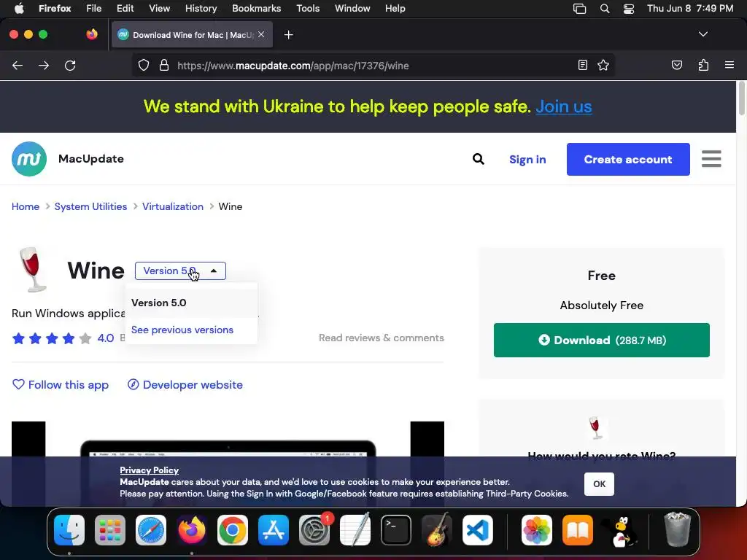Open the Bookmarks menu
Image resolution: width=747 pixels, height=560 pixels.
tap(256, 9)
